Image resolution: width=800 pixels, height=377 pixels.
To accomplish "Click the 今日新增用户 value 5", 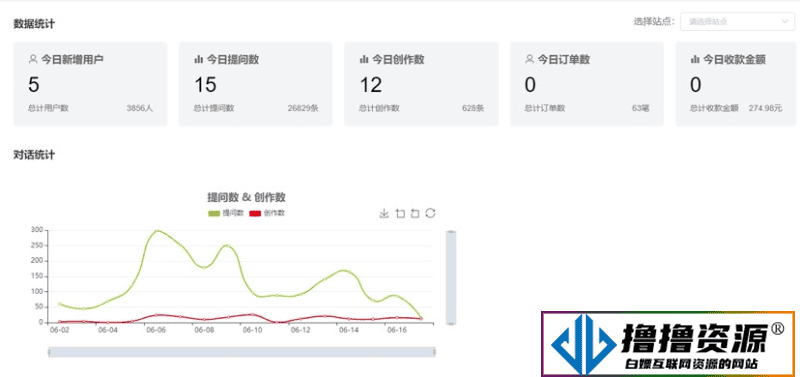I will coord(34,85).
